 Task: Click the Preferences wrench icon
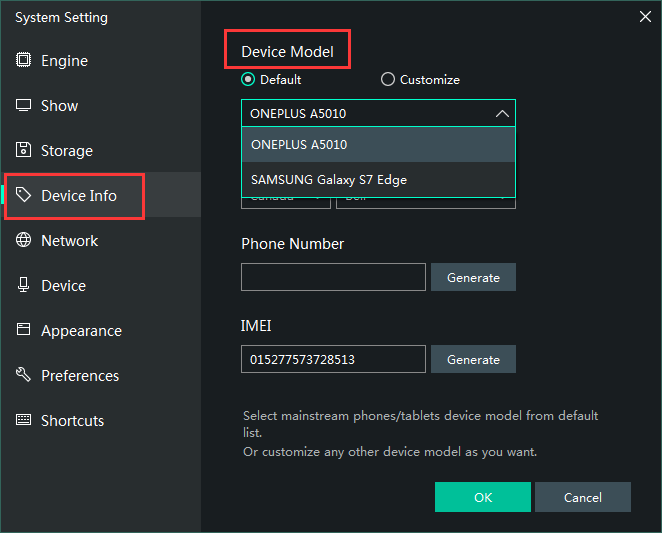pyautogui.click(x=23, y=376)
